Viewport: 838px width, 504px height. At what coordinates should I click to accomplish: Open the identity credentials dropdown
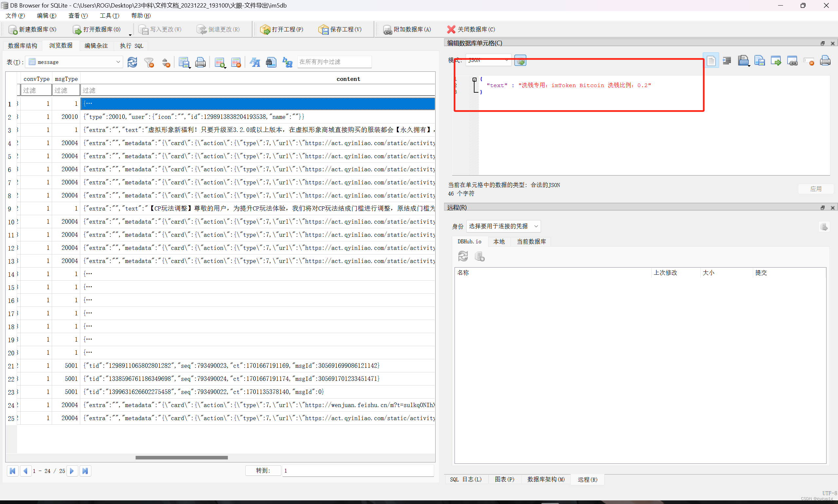pyautogui.click(x=503, y=226)
